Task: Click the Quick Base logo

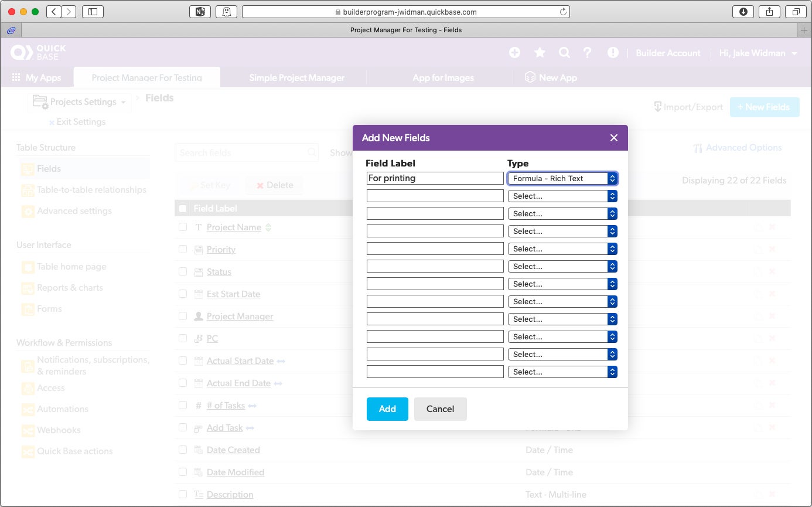Action: pyautogui.click(x=38, y=53)
